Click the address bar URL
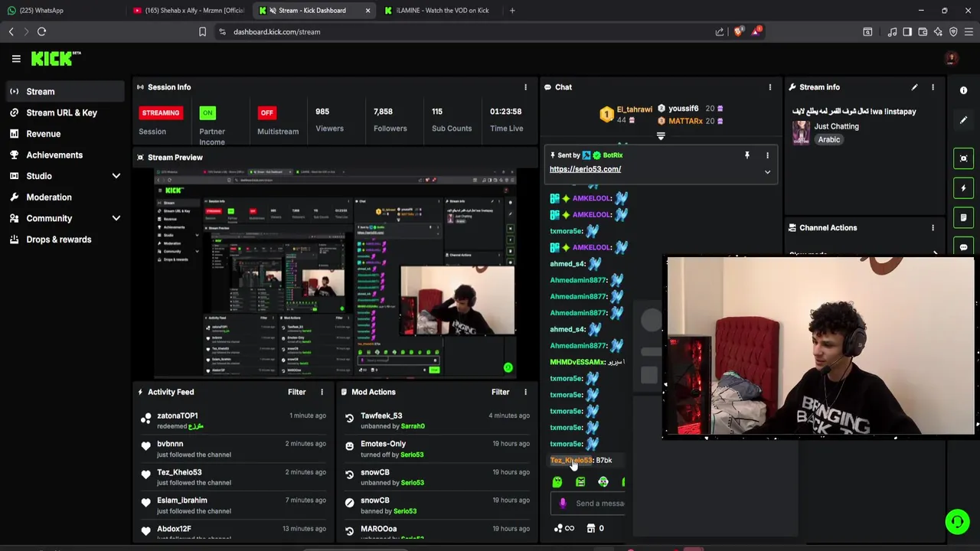 (276, 31)
